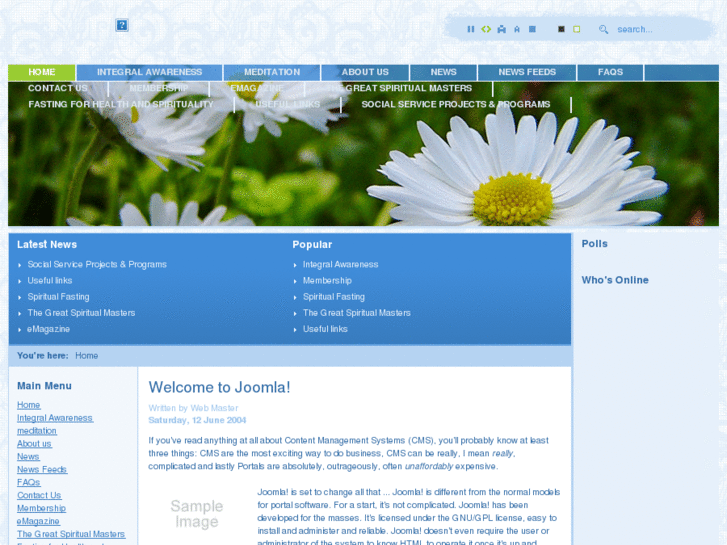Click the Welcome to Joomla! article title
Image resolution: width=727 pixels, height=545 pixels.
pyautogui.click(x=219, y=387)
